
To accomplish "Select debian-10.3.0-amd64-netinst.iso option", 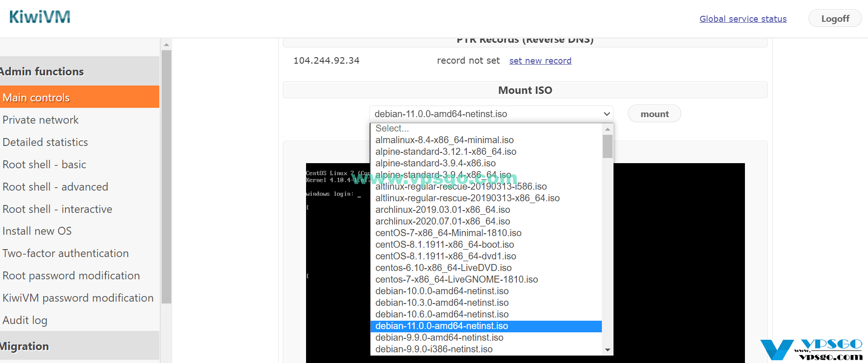I will pyautogui.click(x=486, y=303).
